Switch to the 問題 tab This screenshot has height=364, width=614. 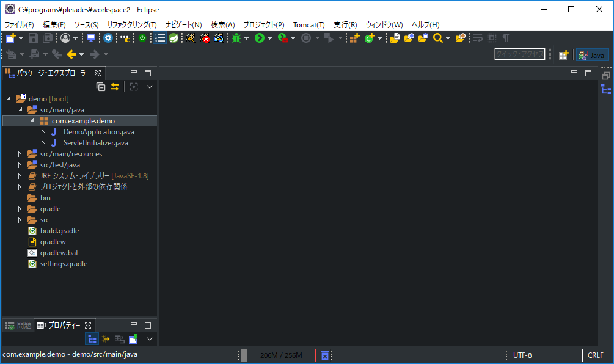point(18,326)
